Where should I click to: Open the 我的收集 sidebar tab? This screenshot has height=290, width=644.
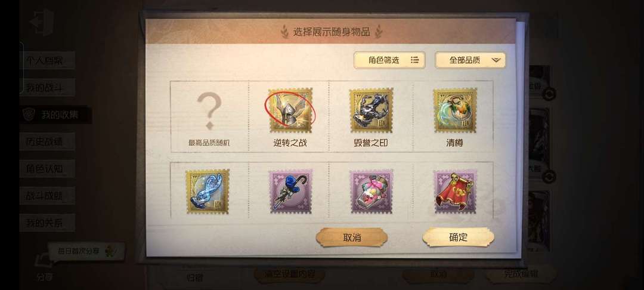(55, 115)
